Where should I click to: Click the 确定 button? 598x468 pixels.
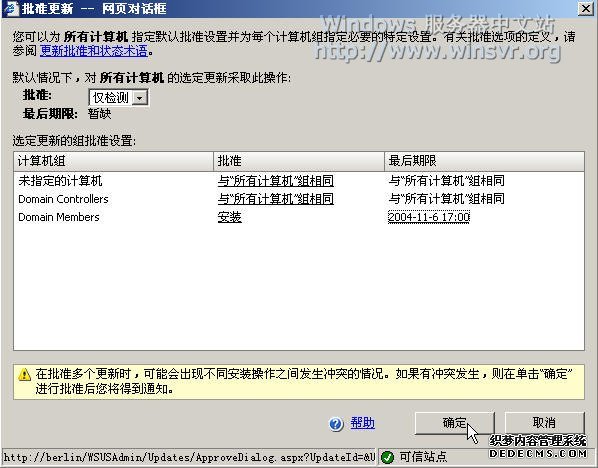tap(455, 423)
